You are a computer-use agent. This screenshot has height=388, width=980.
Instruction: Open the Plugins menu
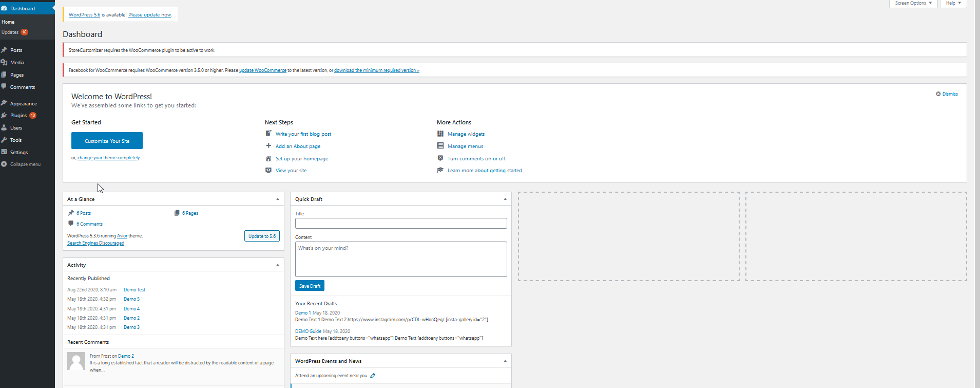click(18, 116)
